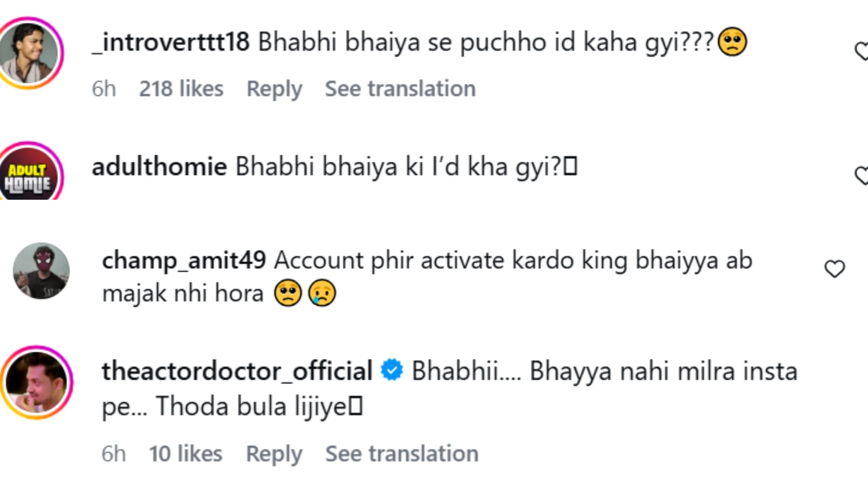868x488 pixels.
Task: Open _introverttt18's profile picture
Action: pyautogui.click(x=30, y=52)
